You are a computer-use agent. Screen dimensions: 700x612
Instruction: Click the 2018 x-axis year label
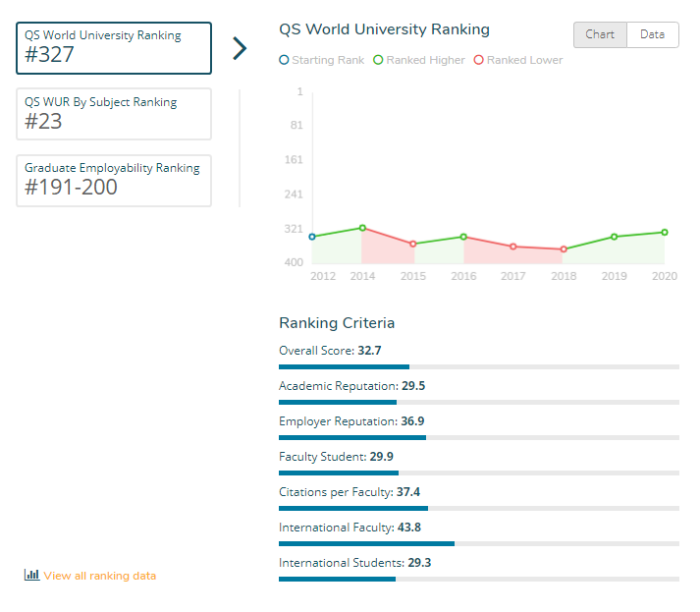[564, 276]
